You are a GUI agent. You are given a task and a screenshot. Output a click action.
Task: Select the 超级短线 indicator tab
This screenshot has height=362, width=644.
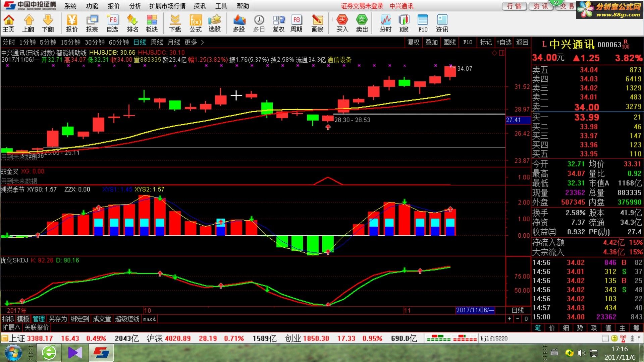pos(127,319)
